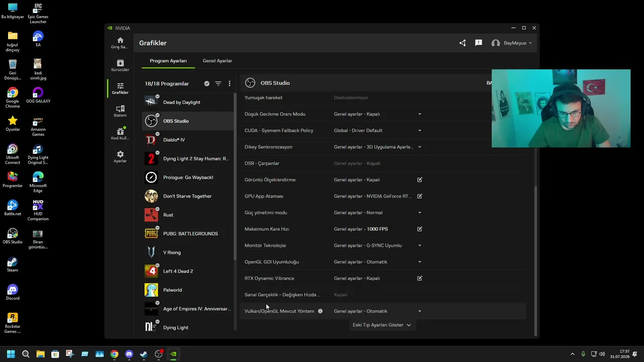Select the OBS Studio desktop icon
This screenshot has width=644, height=362.
click(13, 236)
